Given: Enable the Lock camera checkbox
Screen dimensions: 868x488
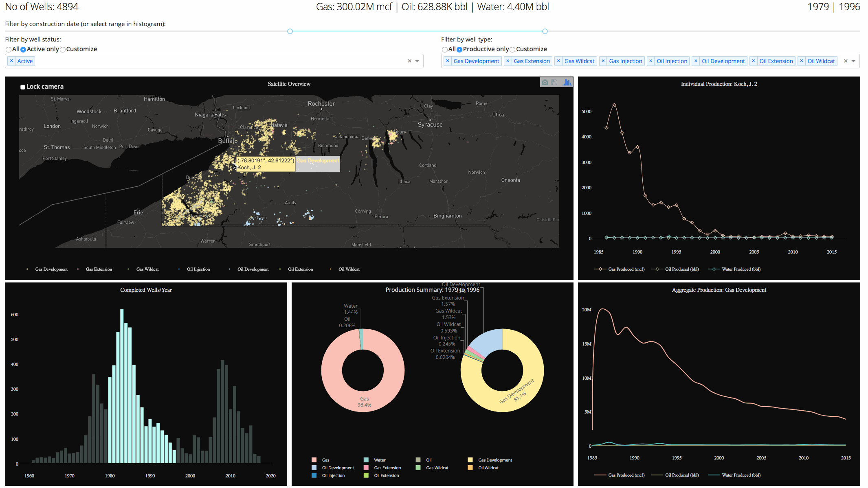Looking at the screenshot, I should tap(23, 87).
